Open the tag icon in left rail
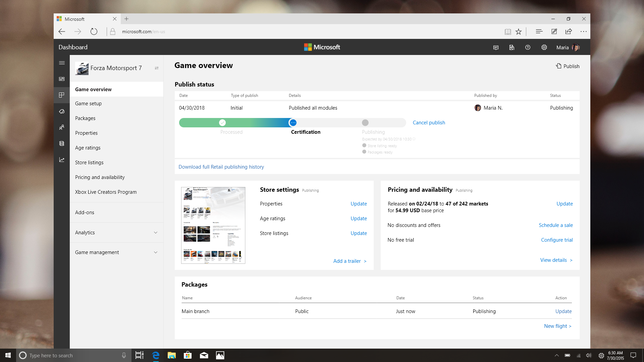The image size is (644, 362). [x=62, y=111]
